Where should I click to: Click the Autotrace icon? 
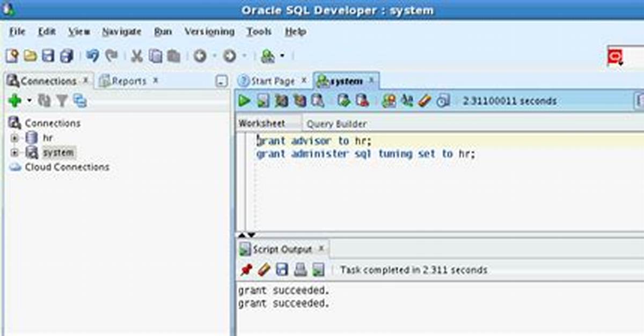tap(299, 101)
